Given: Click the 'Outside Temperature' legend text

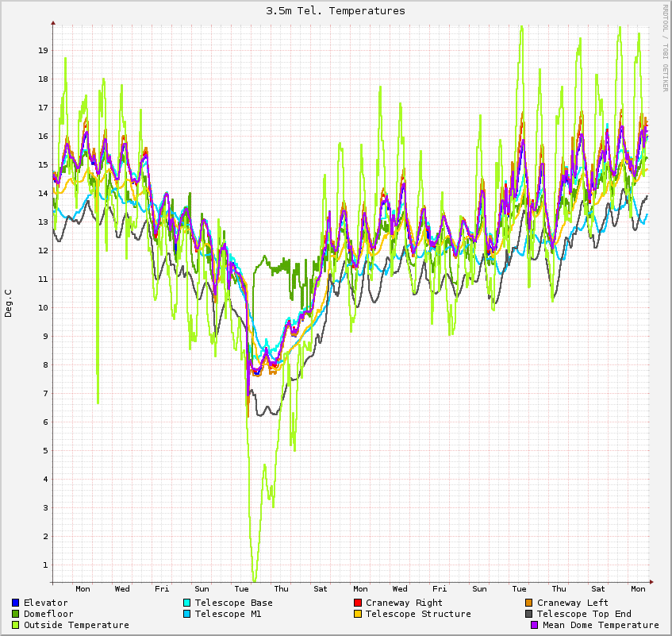Looking at the screenshot, I should click(x=76, y=625).
